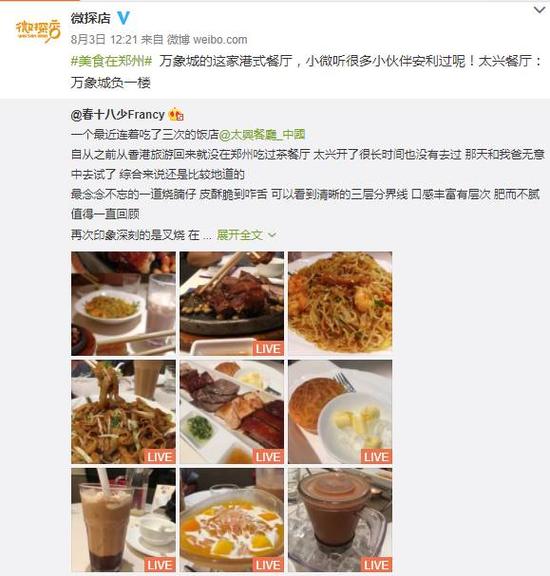Open the fried rice and milk photo
This screenshot has width=550, height=576.
123,303
